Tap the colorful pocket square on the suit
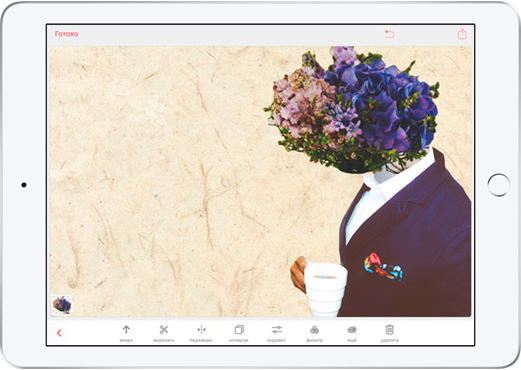The image size is (521, 370). click(383, 267)
